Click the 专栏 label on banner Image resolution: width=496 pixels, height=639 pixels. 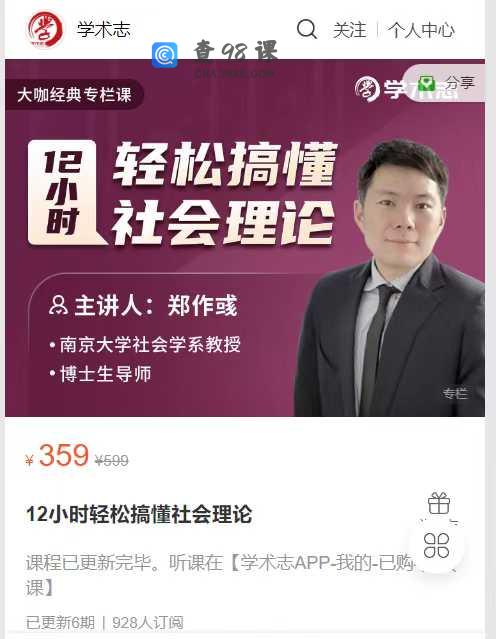click(x=455, y=393)
